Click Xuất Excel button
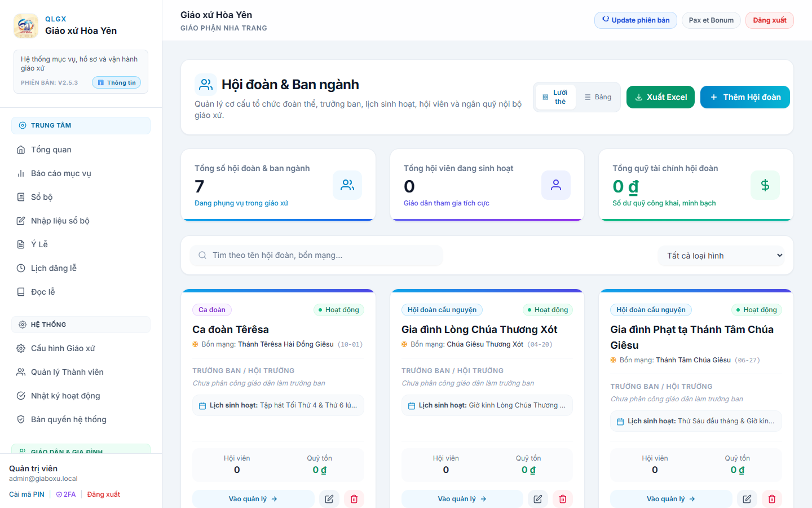Screen dimensions: 812x508 click(x=660, y=97)
